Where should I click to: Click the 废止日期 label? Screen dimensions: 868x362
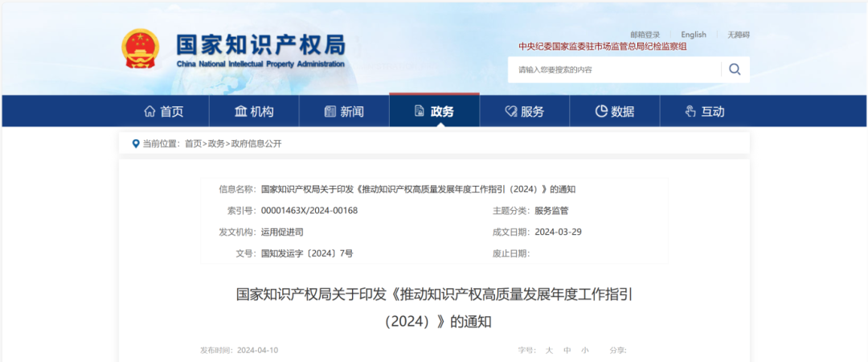(511, 253)
